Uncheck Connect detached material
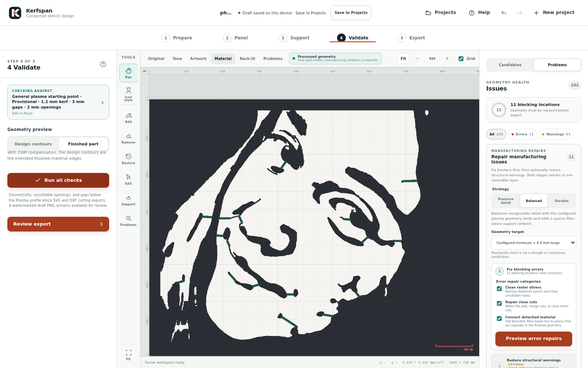 click(499, 319)
